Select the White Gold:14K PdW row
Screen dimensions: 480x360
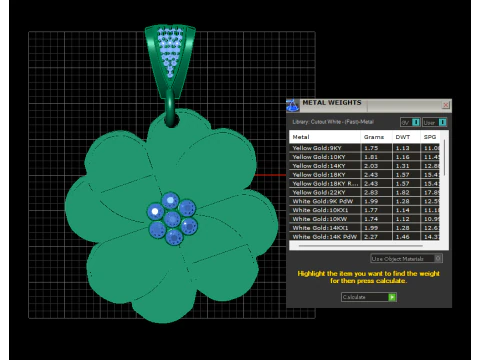[x=365, y=236]
